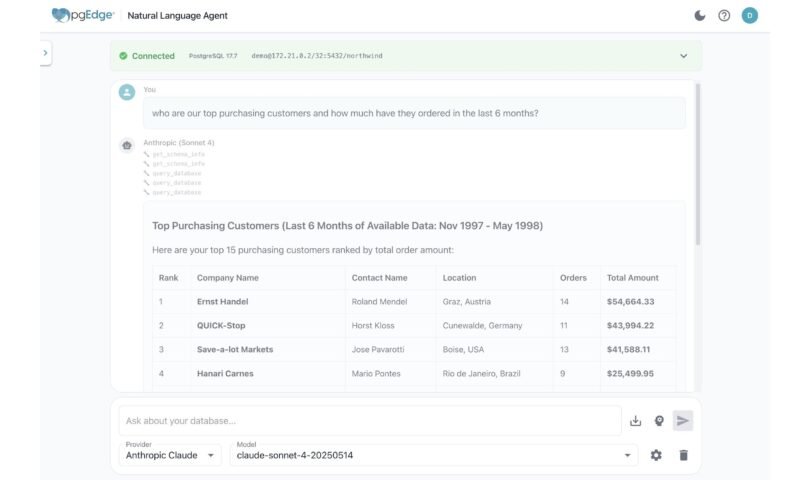The width and height of the screenshot is (810, 480).
Task: Click the green Connected check icon
Action: tap(123, 56)
